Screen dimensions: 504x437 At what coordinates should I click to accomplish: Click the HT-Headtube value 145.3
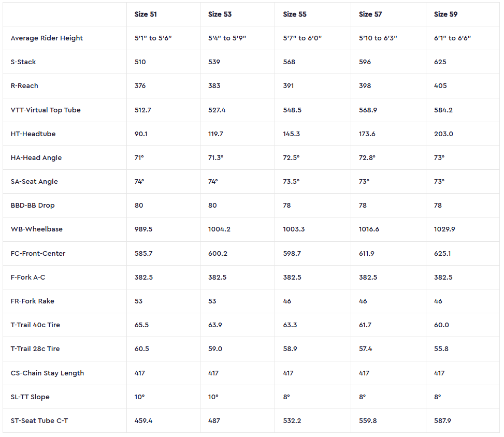(292, 134)
